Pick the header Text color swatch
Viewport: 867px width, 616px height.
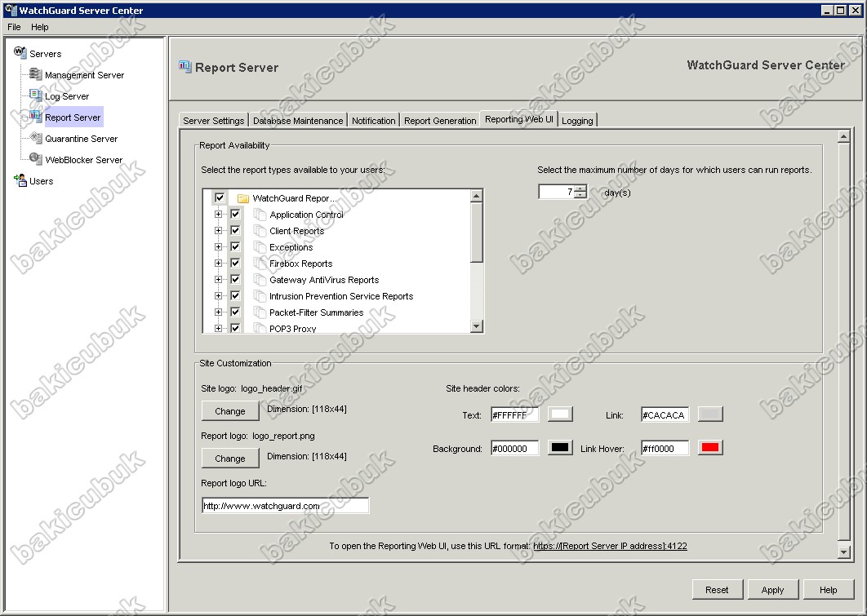coord(560,414)
